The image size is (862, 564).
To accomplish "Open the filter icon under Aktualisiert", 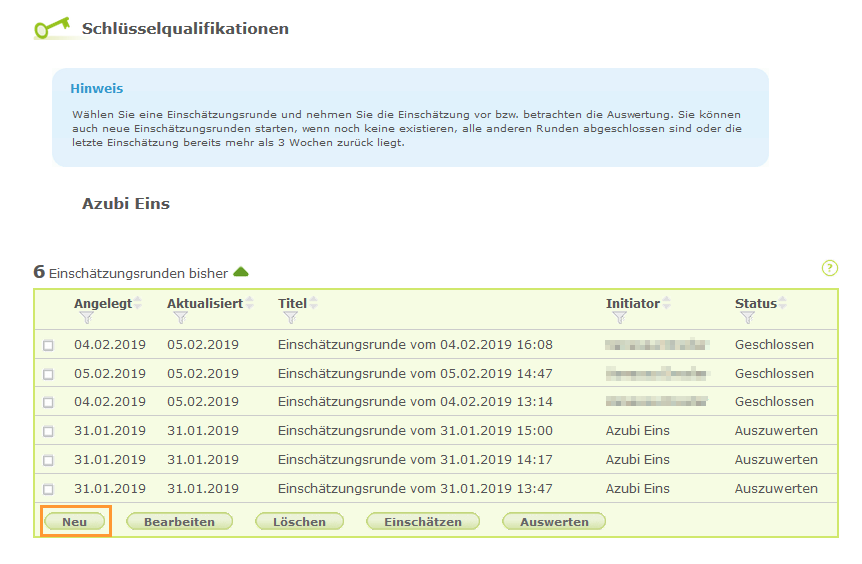I will (180, 318).
